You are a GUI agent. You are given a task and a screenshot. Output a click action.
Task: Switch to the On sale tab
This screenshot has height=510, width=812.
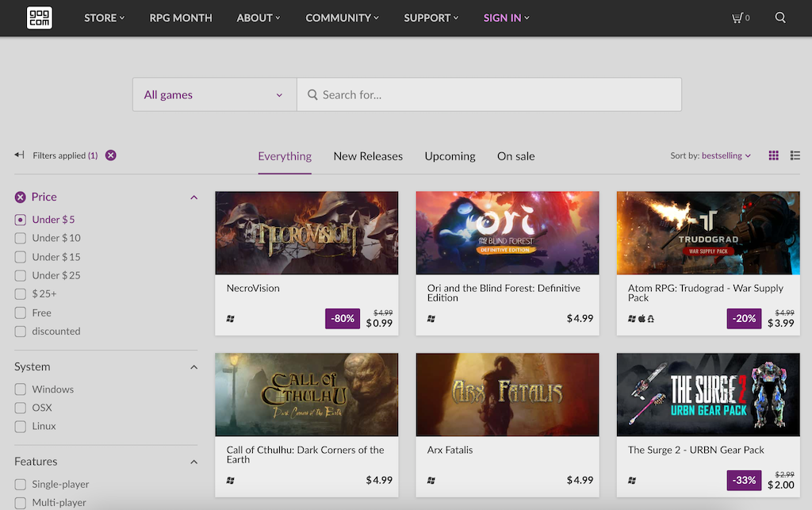coord(515,156)
